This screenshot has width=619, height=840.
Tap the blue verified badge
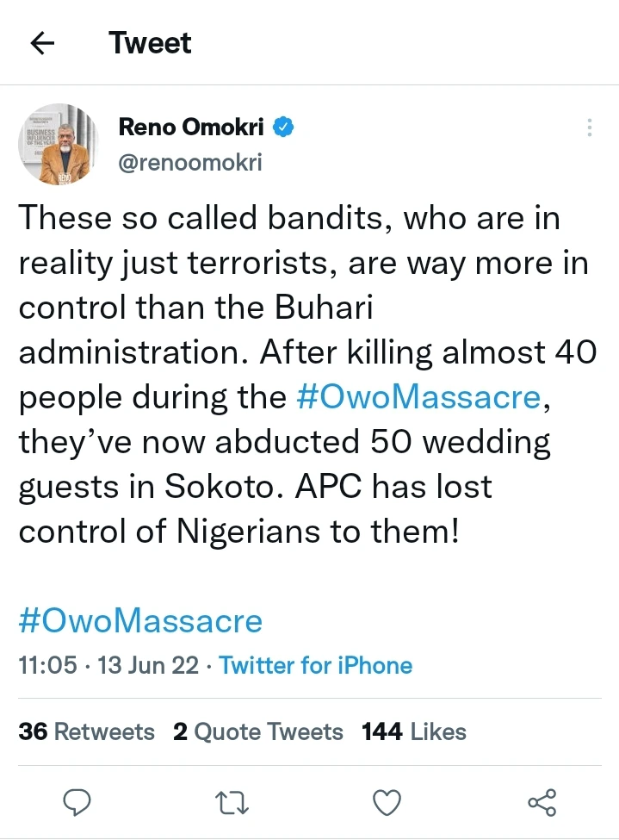[283, 128]
